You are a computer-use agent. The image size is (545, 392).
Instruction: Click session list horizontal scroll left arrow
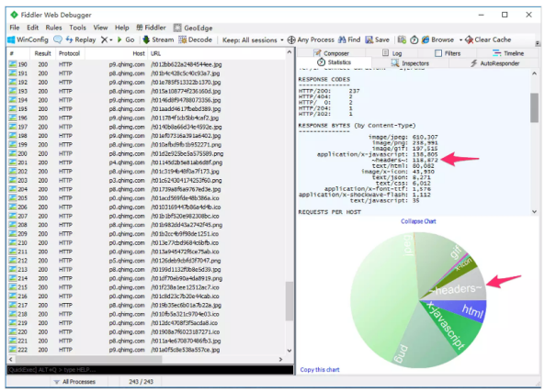(11, 359)
